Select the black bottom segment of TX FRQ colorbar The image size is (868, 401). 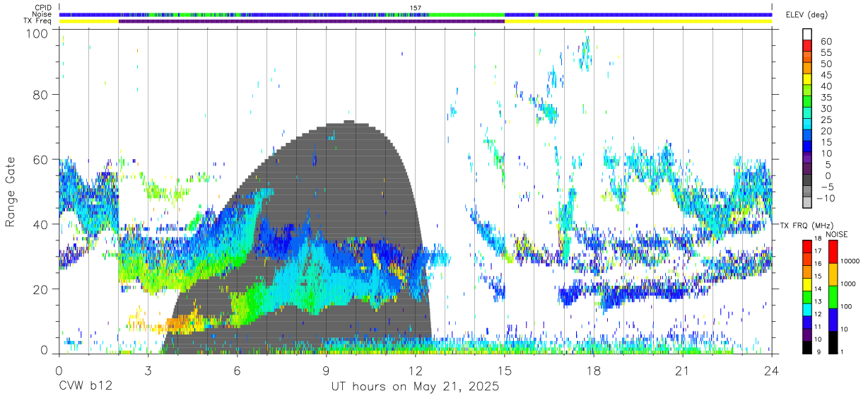pyautogui.click(x=807, y=347)
